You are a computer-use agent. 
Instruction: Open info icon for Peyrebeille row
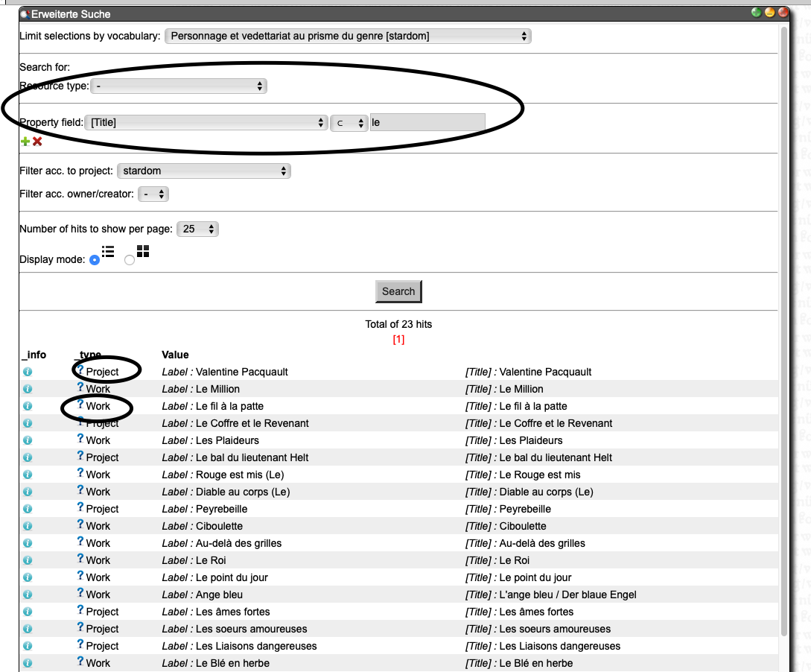[28, 509]
